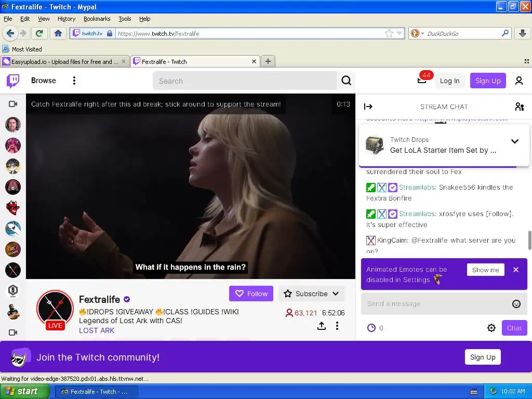Screen dimensions: 532x399
Task: Click the browser URL address field
Action: 250,33
